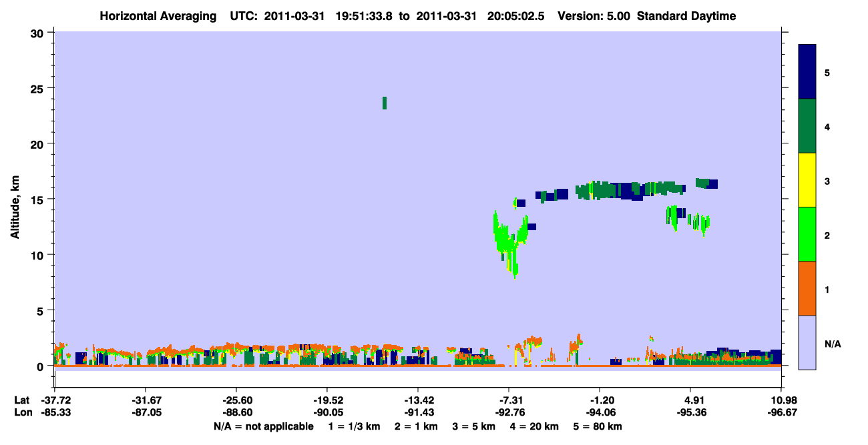The image size is (868, 445).
Task: Click the color bar label 2
Action: 827,235
